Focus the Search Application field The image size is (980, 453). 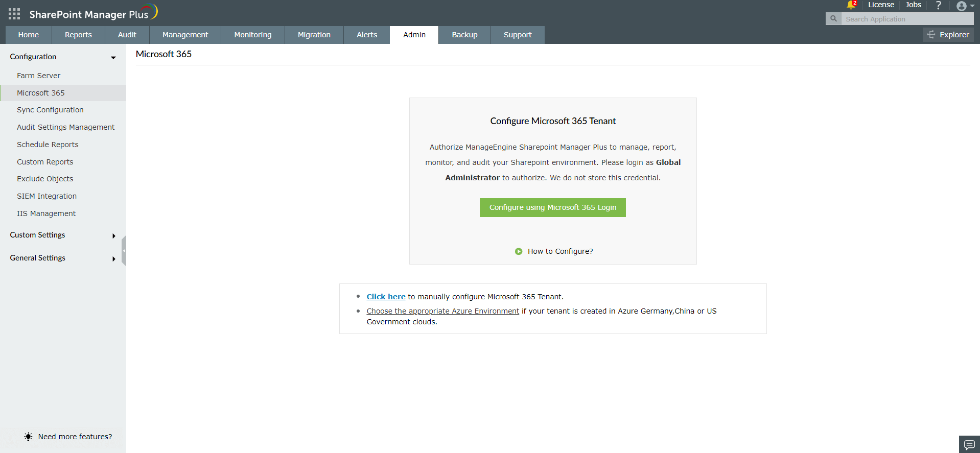point(907,19)
